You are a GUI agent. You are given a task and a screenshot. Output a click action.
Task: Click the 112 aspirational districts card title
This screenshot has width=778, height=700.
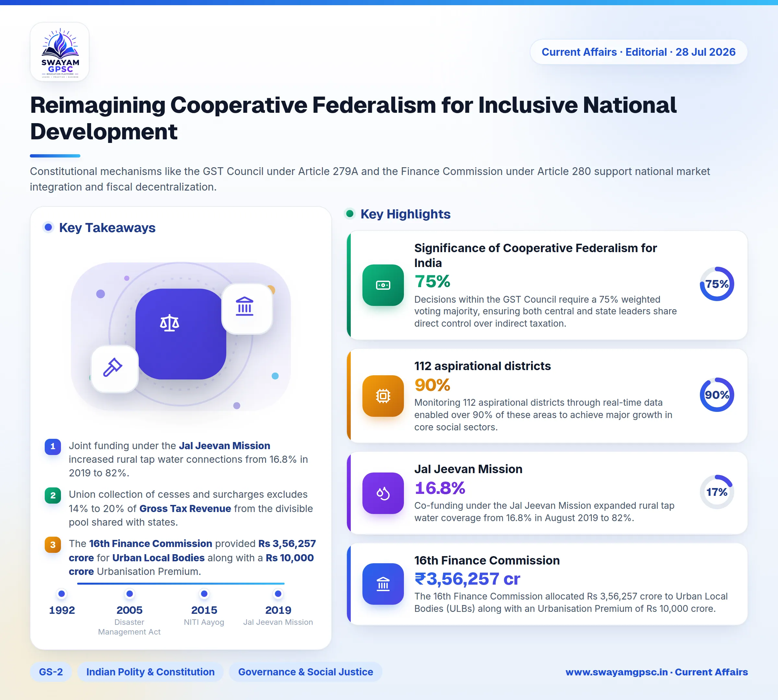[482, 366]
